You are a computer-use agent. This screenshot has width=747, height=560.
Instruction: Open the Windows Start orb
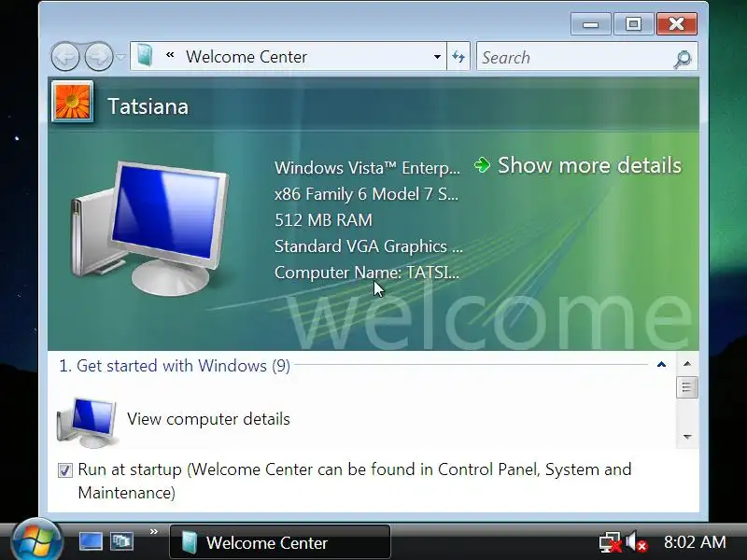pyautogui.click(x=37, y=540)
